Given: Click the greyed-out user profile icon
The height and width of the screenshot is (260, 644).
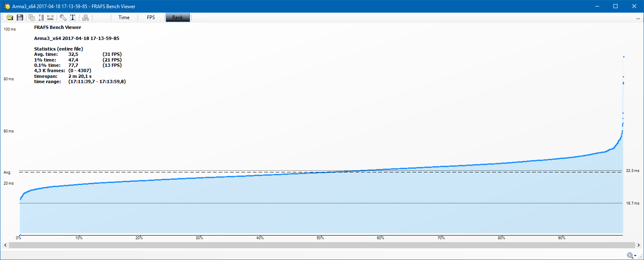Looking at the screenshot, I should pyautogui.click(x=85, y=18).
